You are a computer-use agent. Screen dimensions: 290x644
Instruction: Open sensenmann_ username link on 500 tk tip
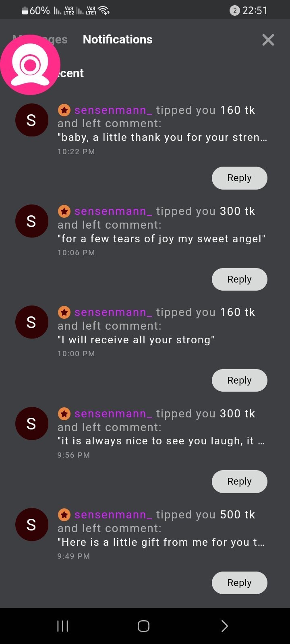(x=113, y=515)
